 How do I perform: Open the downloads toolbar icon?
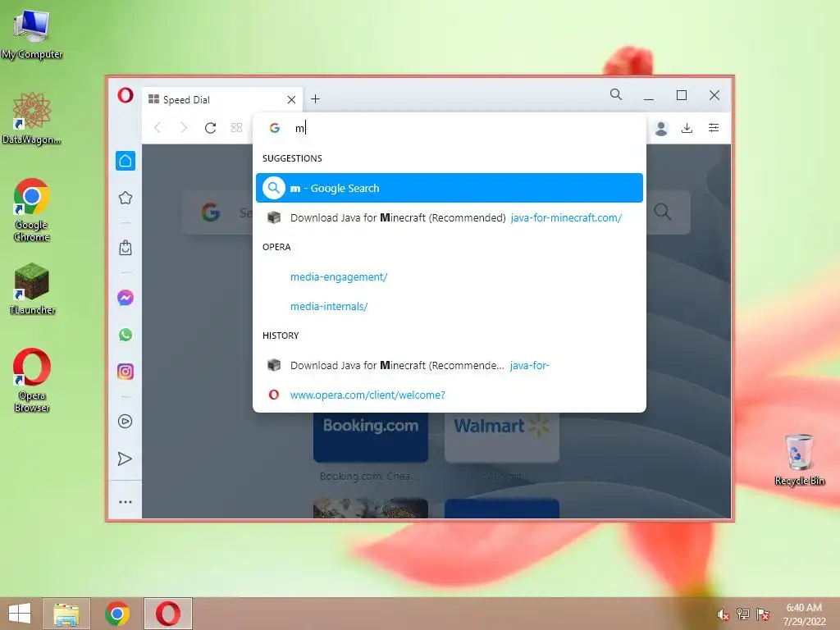(687, 128)
